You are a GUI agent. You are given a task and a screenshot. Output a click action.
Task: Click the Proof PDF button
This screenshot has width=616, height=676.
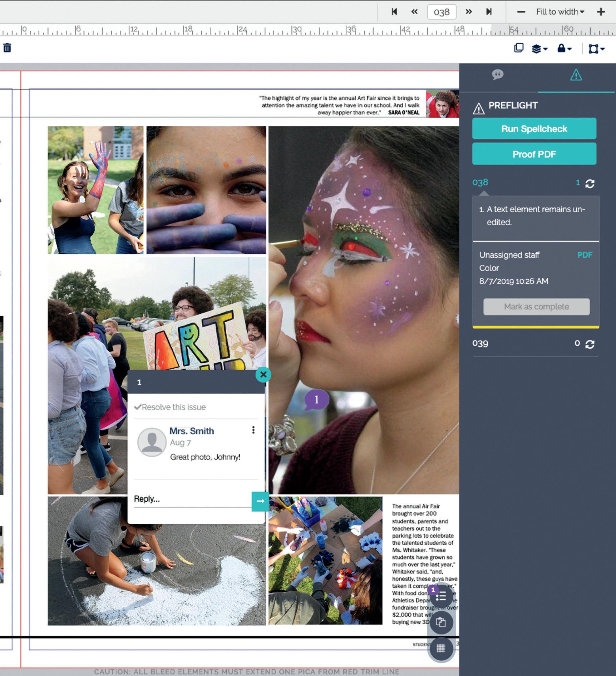534,154
